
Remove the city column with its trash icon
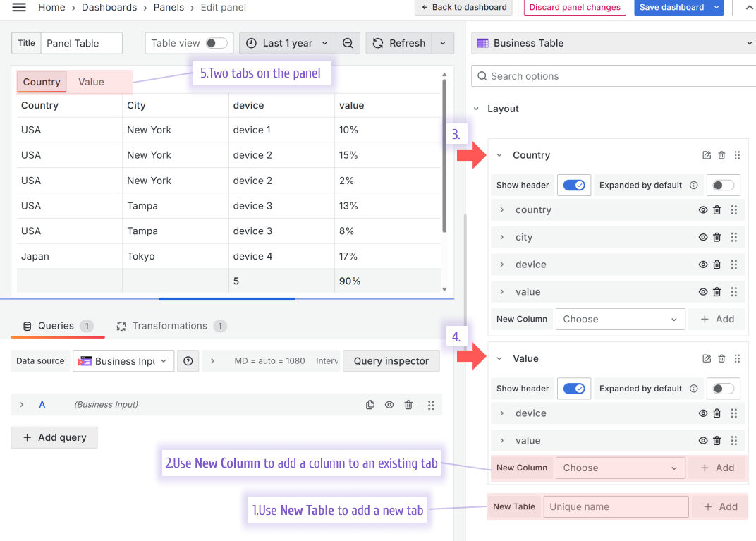pyautogui.click(x=717, y=237)
